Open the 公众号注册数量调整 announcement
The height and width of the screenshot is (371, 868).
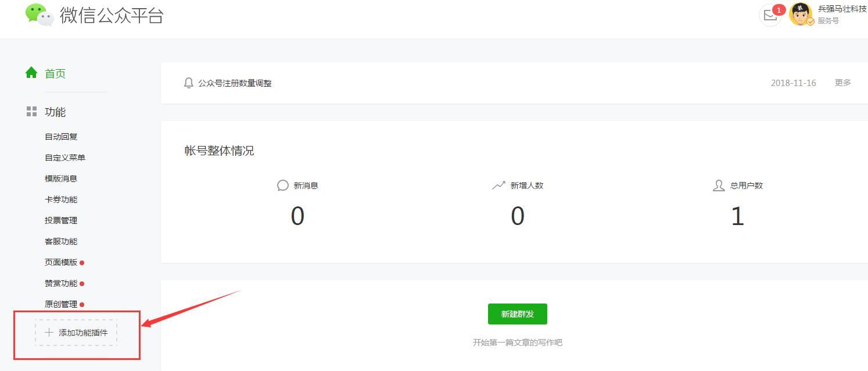point(235,83)
